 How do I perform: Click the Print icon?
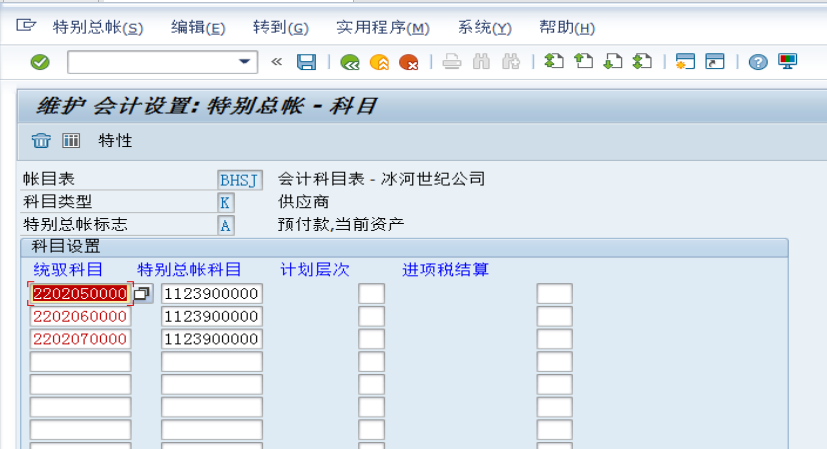click(451, 62)
